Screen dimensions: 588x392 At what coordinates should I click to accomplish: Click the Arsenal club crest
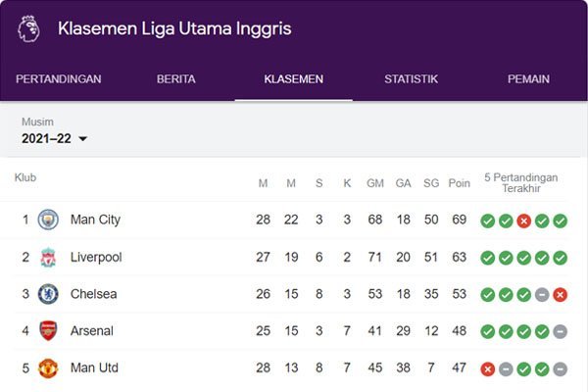[48, 331]
